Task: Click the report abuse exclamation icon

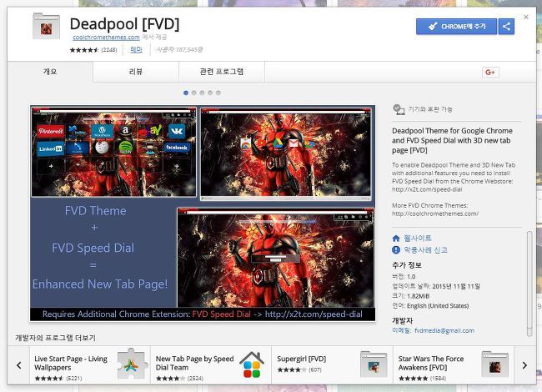Action: 396,250
